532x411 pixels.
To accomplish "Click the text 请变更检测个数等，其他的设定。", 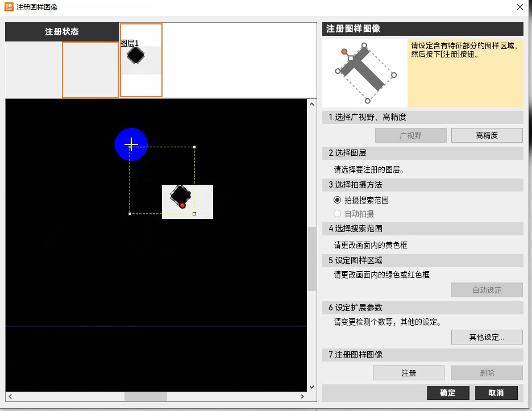I will (x=388, y=322).
